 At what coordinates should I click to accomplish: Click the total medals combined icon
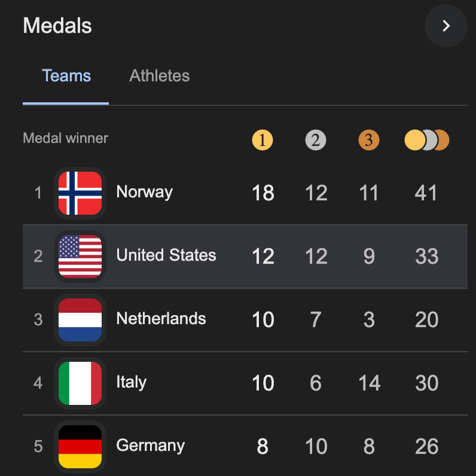(426, 141)
